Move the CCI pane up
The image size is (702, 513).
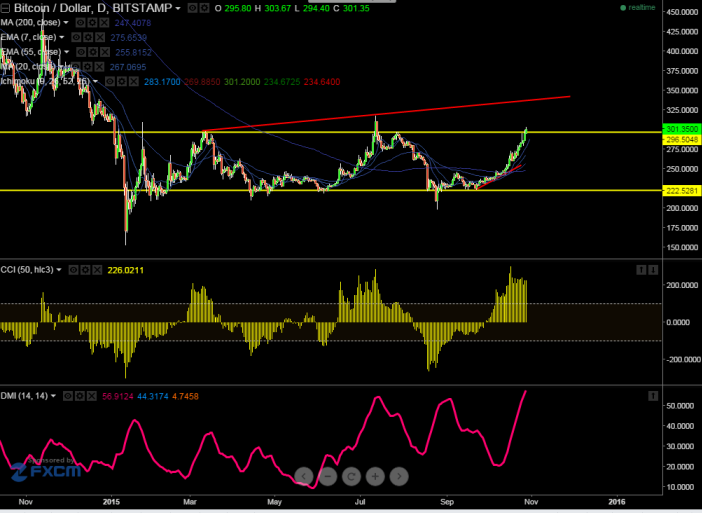641,270
